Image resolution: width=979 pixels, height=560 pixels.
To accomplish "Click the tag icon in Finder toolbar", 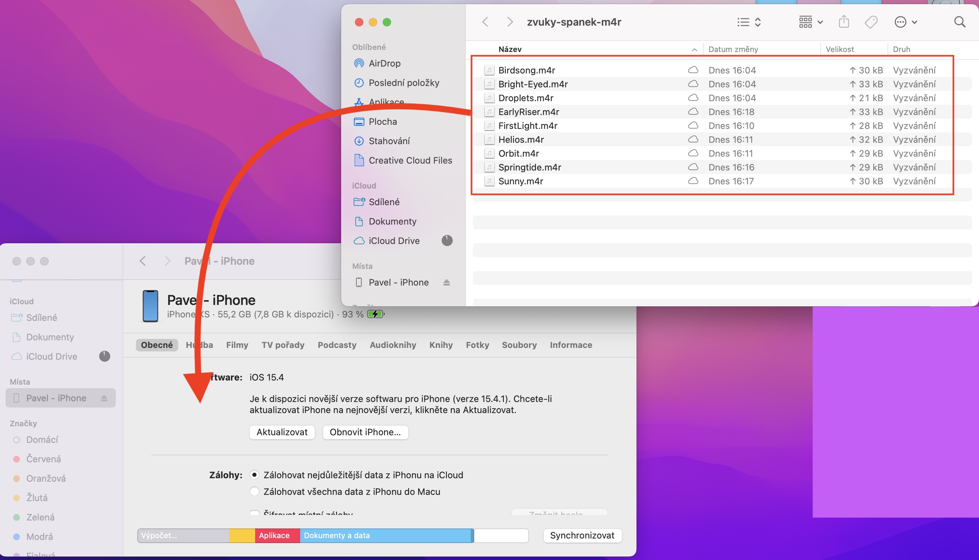I will coord(871,22).
